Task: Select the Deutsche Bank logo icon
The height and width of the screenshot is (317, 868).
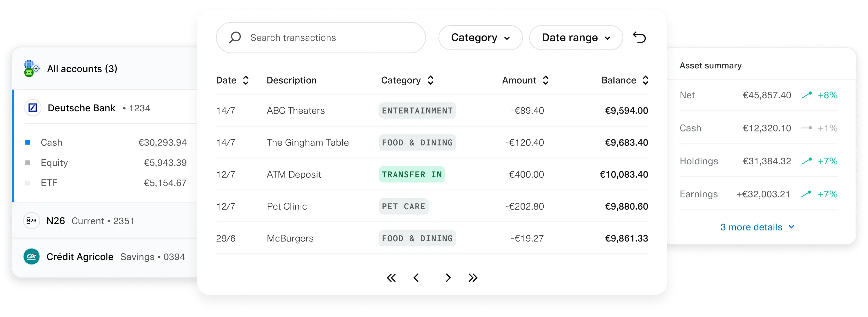Action: pos(32,108)
